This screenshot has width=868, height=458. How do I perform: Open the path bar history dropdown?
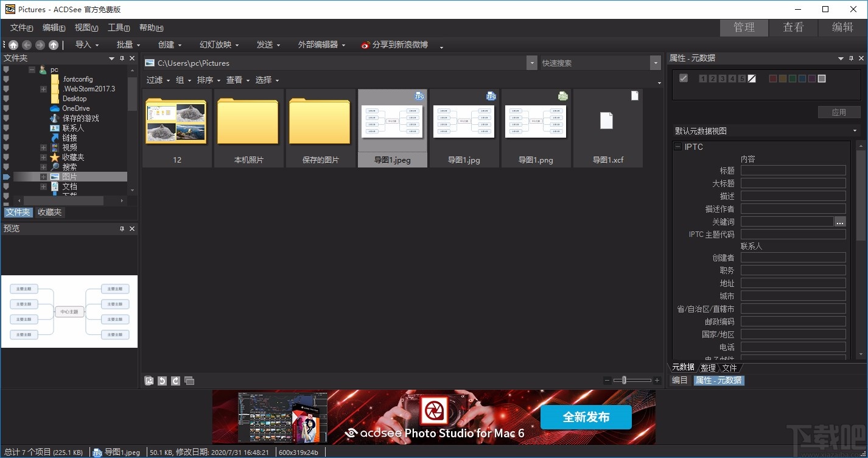pos(532,63)
